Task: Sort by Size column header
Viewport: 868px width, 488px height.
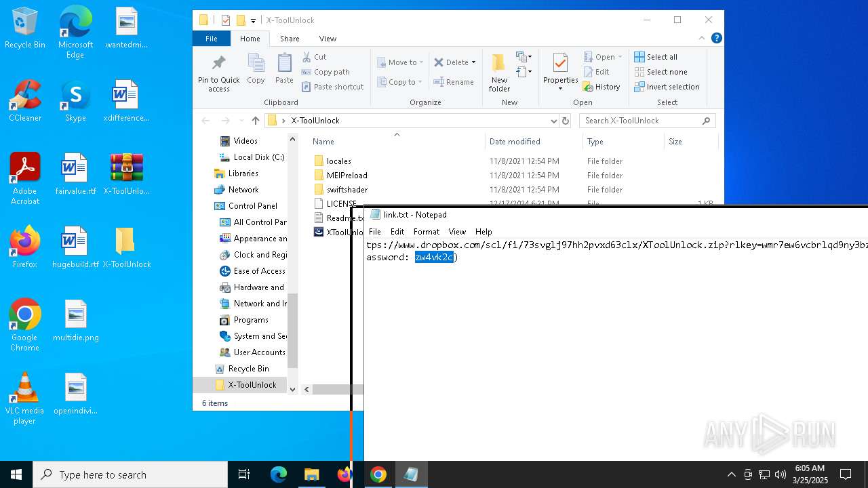Action: point(690,142)
